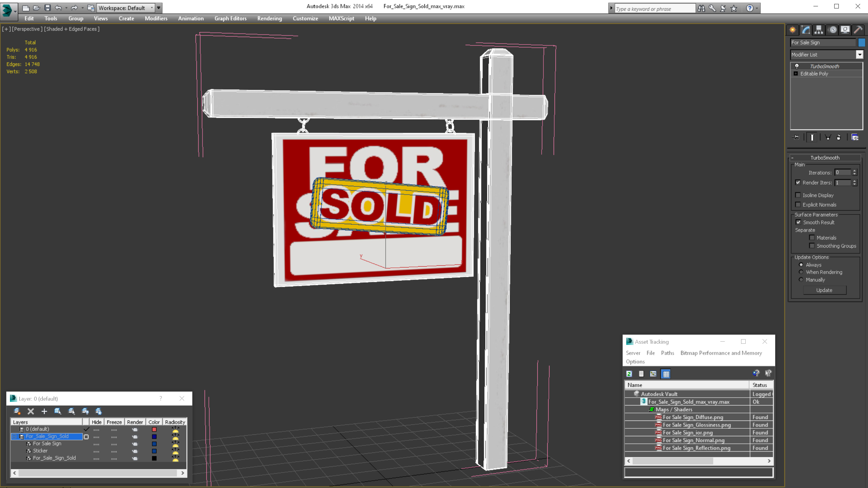Click Configure Modifier Sets icon
The width and height of the screenshot is (868, 488).
coord(855,137)
